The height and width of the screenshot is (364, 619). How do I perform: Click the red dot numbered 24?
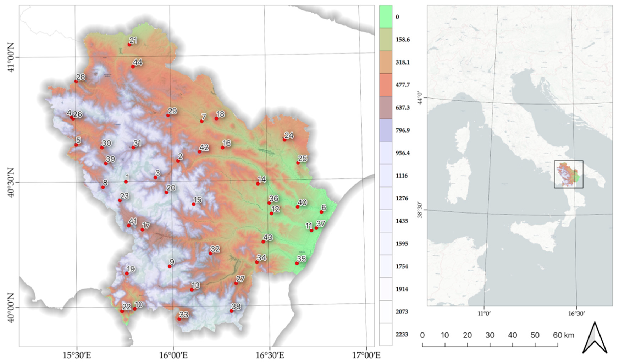285,140
